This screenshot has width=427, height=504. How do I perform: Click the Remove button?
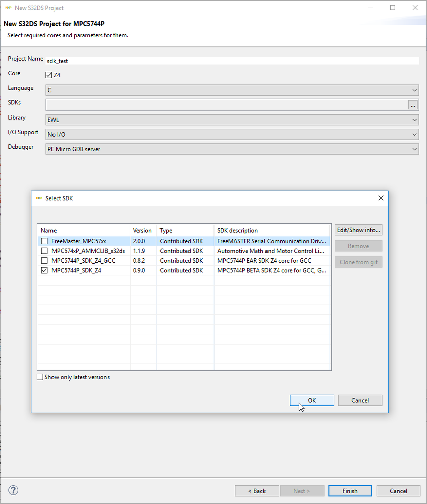[x=358, y=246]
